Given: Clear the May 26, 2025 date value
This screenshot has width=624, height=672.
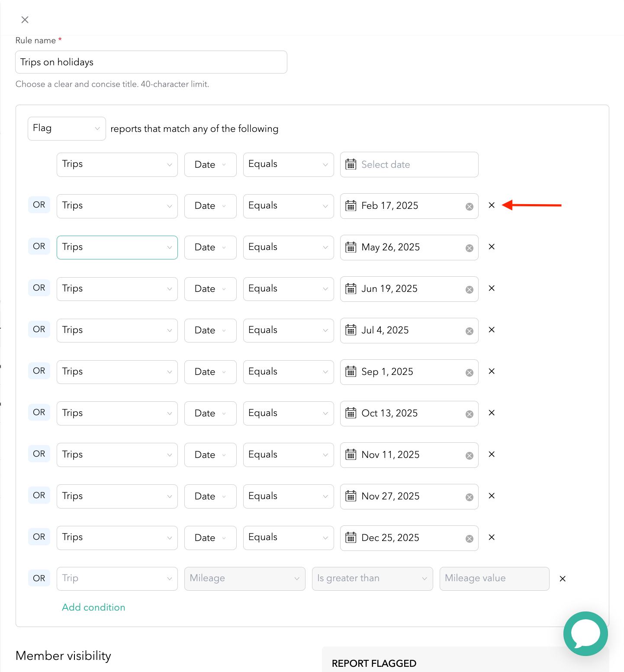Looking at the screenshot, I should tap(469, 248).
